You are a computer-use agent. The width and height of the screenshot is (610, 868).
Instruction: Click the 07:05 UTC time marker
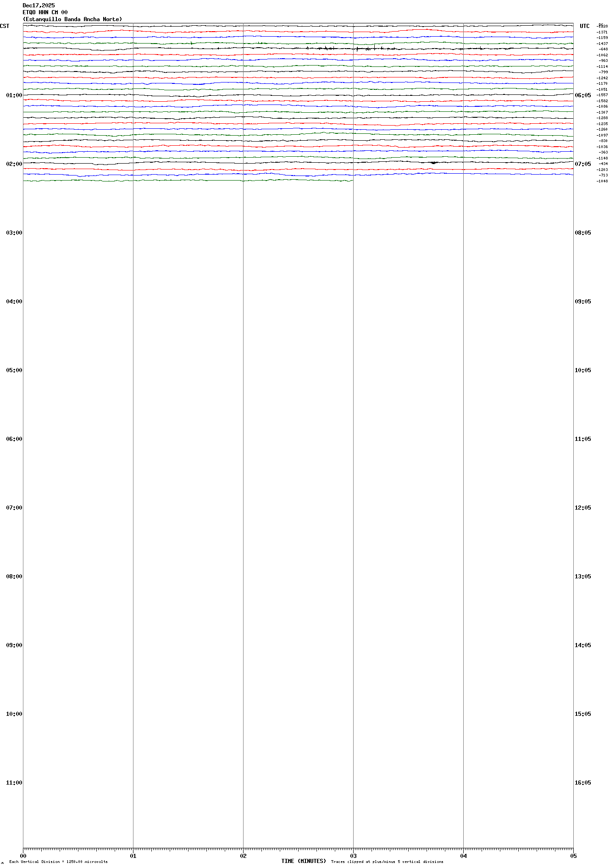pyautogui.click(x=583, y=164)
